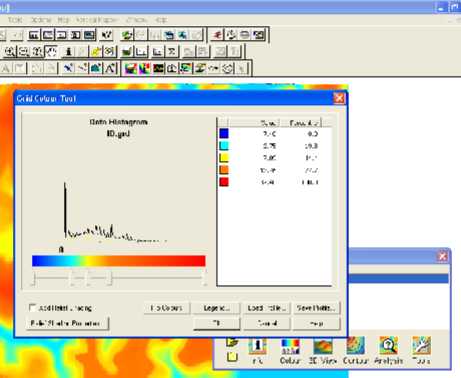The width and height of the screenshot is (461, 378).
Task: Click the Percentile column header
Action: pos(301,123)
